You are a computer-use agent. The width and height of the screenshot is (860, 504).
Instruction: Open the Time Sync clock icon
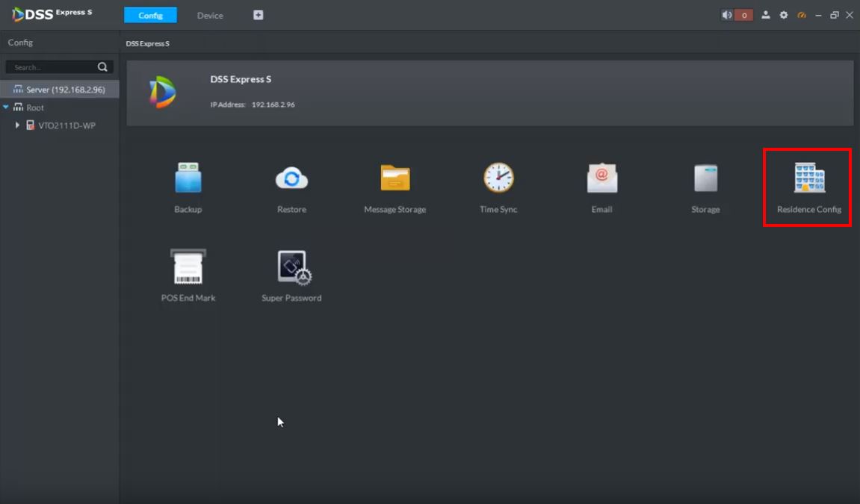pos(498,178)
